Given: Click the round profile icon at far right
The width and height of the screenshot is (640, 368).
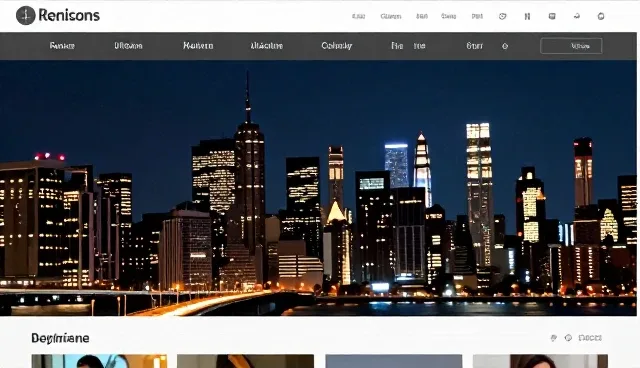Looking at the screenshot, I should tap(601, 16).
